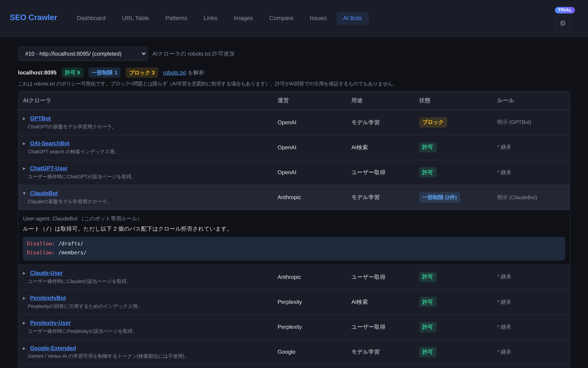Click the Disallow: /members/ line
588x368 pixels.
[57, 253]
